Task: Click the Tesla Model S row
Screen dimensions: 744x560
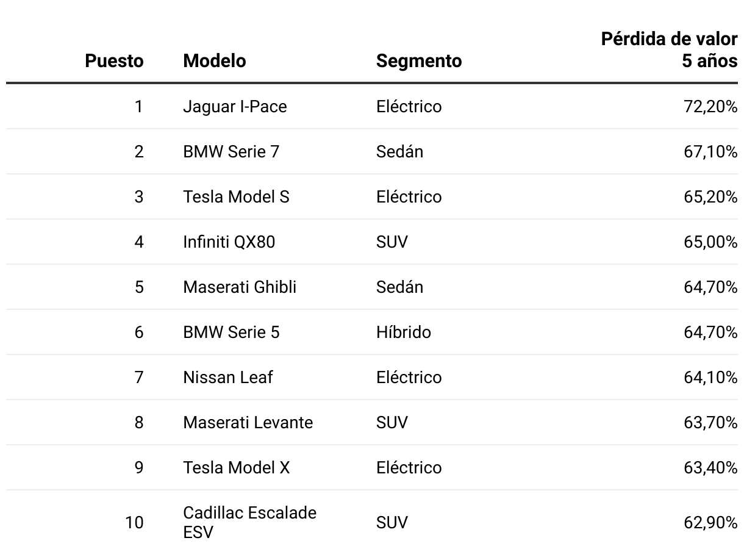Action: pos(236,197)
